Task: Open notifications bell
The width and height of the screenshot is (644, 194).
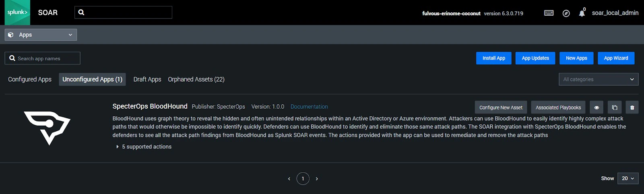Action: 582,13
